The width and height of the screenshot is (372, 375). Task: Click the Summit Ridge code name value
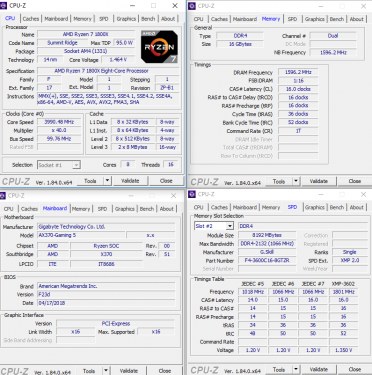tap(62, 43)
